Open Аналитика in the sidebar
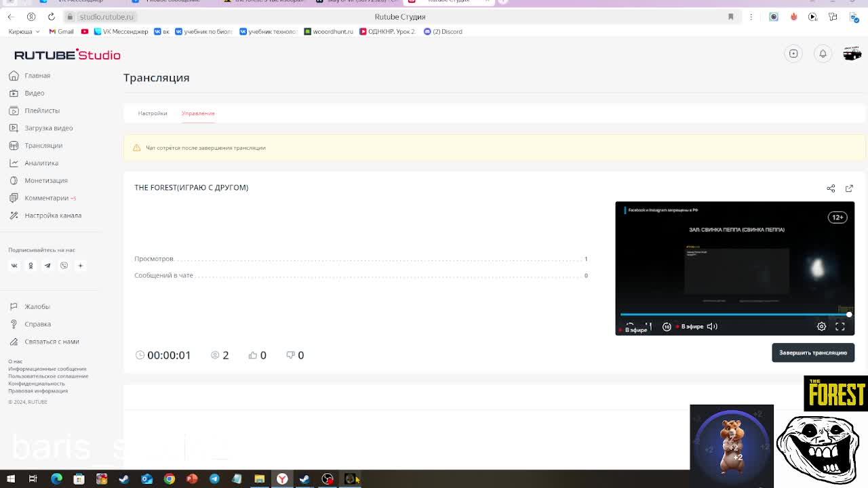 (34, 163)
